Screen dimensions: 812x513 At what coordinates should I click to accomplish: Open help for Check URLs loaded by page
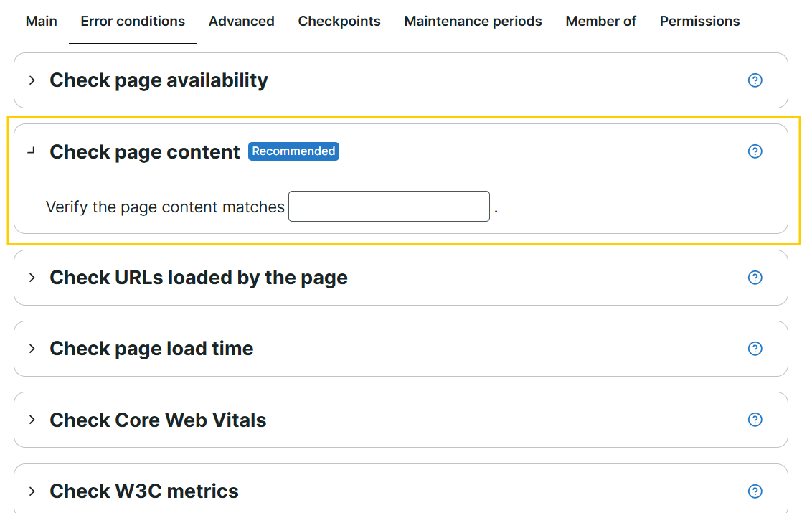[755, 278]
